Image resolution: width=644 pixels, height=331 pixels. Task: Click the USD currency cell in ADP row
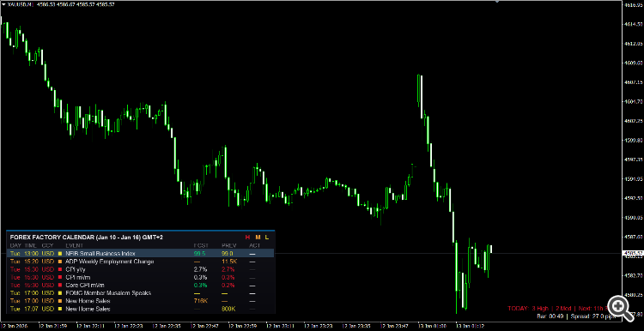coord(47,262)
